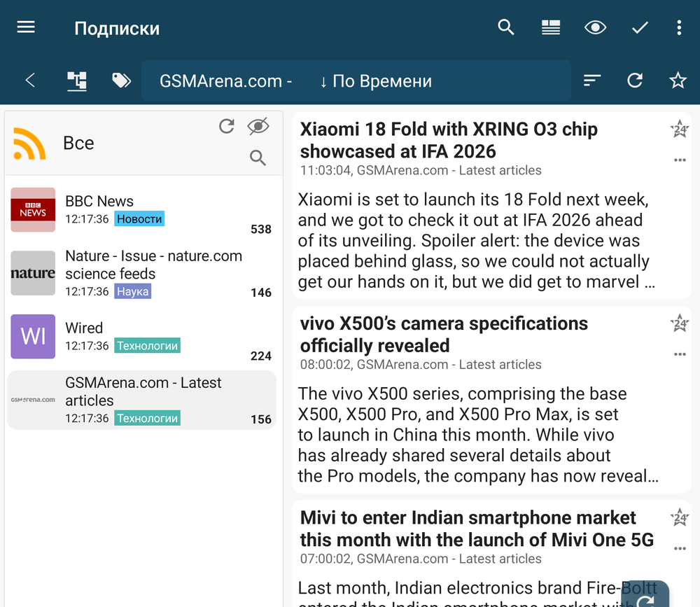Open the Nature science feeds subscription
700x607 pixels.
pyautogui.click(x=142, y=273)
